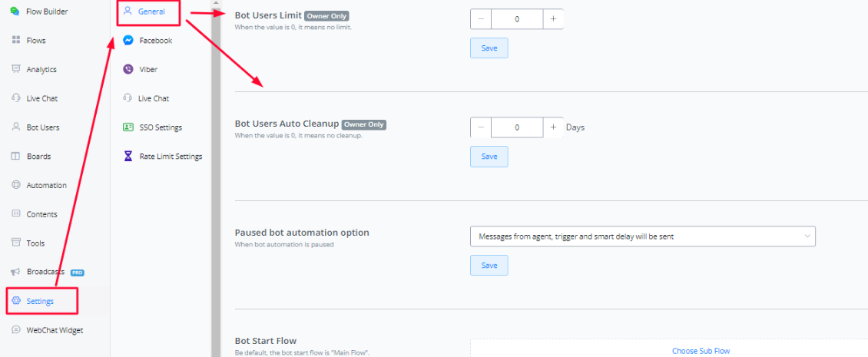The width and height of the screenshot is (868, 357).
Task: Open Broadcasts in the sidebar
Action: pyautogui.click(x=45, y=273)
